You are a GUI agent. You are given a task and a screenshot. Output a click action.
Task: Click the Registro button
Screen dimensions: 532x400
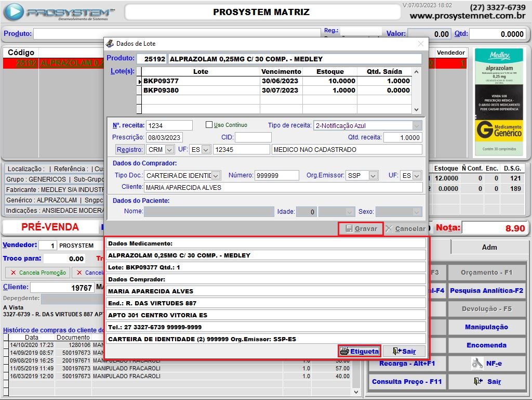coord(129,150)
